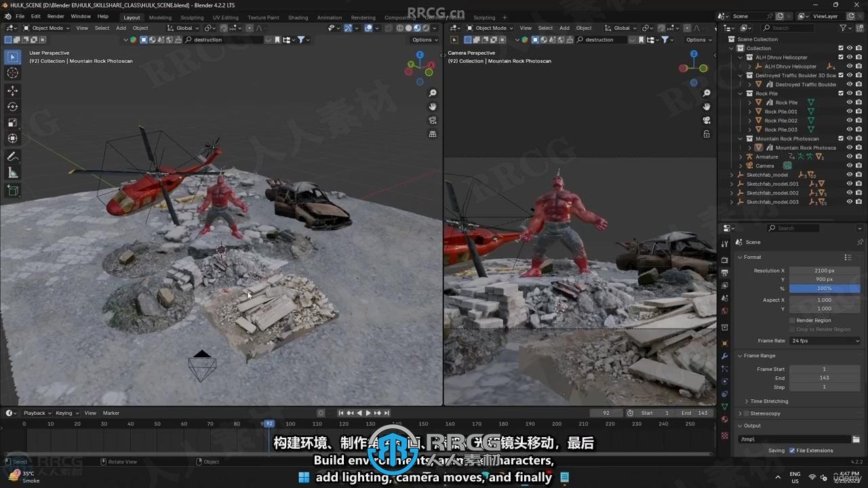Click resolution percentage 100% slider
Viewport: 868px width, 488px height.
click(825, 288)
